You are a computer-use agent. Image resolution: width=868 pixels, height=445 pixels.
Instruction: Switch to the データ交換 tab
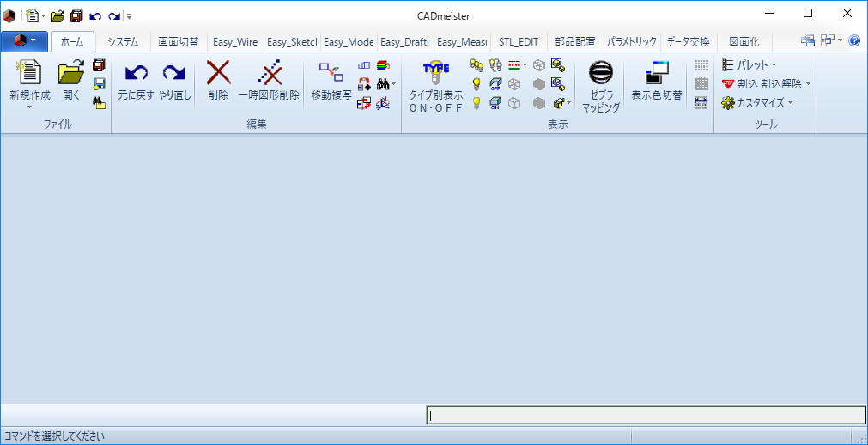pos(688,41)
